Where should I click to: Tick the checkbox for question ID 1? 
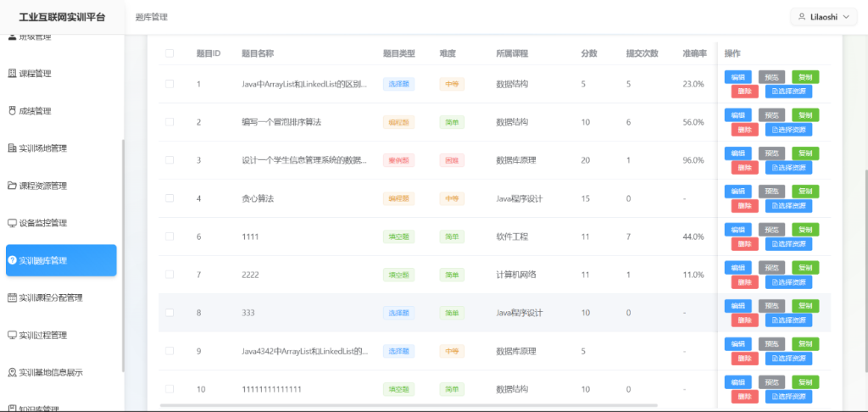[x=170, y=84]
